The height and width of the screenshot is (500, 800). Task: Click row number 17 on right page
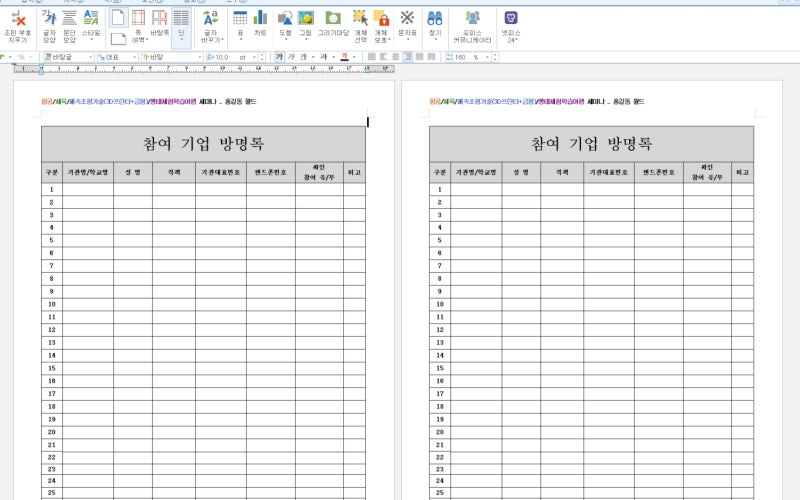pyautogui.click(x=440, y=393)
